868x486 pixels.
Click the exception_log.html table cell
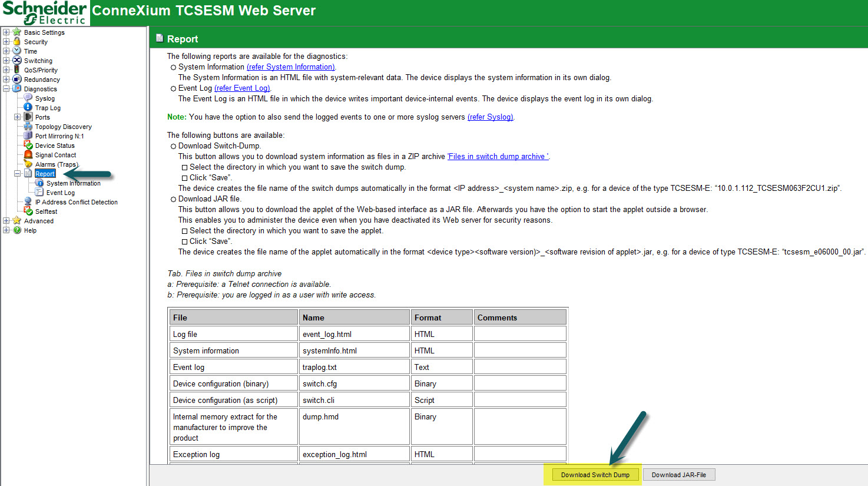tap(355, 454)
